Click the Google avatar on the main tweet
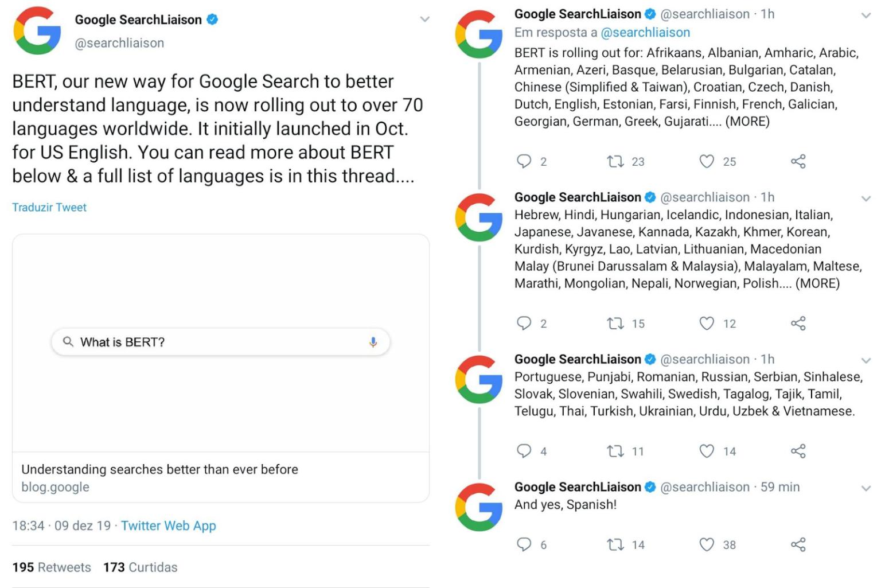 pyautogui.click(x=37, y=31)
